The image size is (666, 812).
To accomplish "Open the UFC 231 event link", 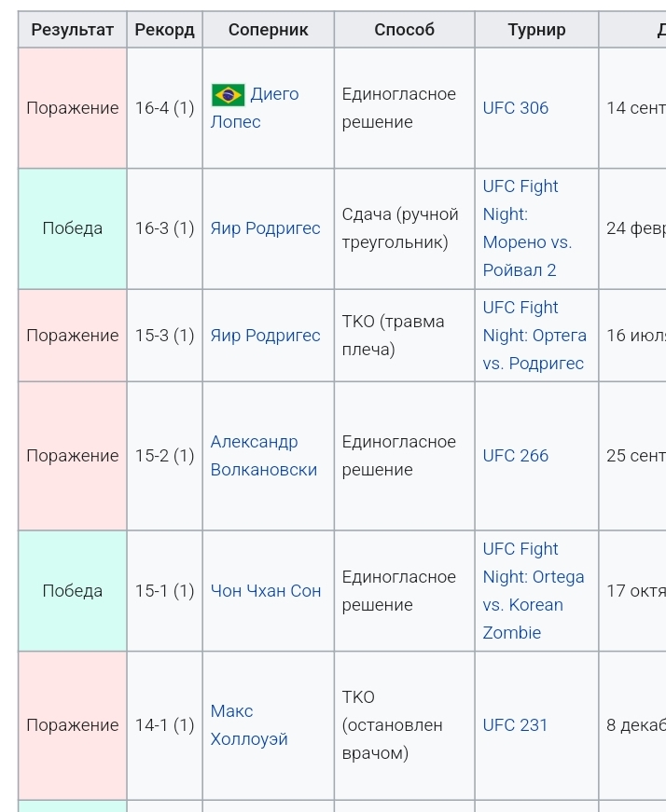I will [515, 725].
